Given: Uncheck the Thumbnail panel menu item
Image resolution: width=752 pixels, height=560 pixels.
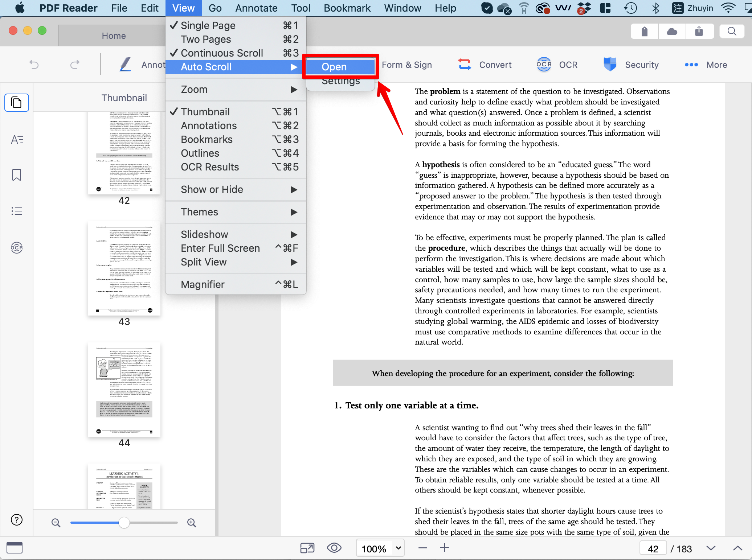Looking at the screenshot, I should point(205,112).
